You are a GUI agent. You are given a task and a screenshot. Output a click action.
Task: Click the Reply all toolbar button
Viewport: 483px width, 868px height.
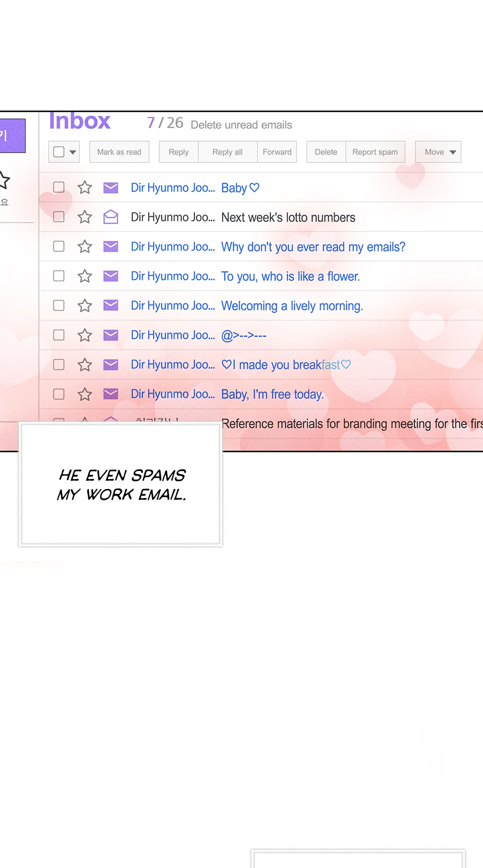coord(228,152)
